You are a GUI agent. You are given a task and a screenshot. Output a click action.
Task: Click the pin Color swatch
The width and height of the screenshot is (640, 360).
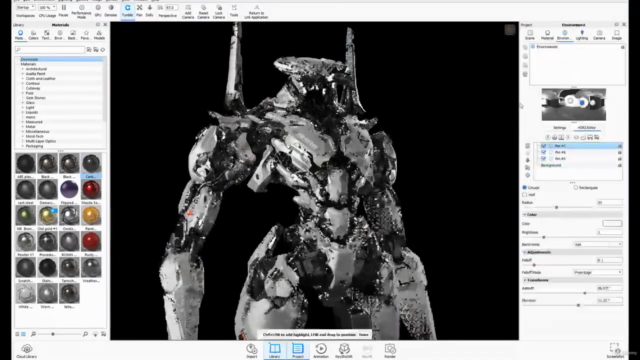pos(612,223)
